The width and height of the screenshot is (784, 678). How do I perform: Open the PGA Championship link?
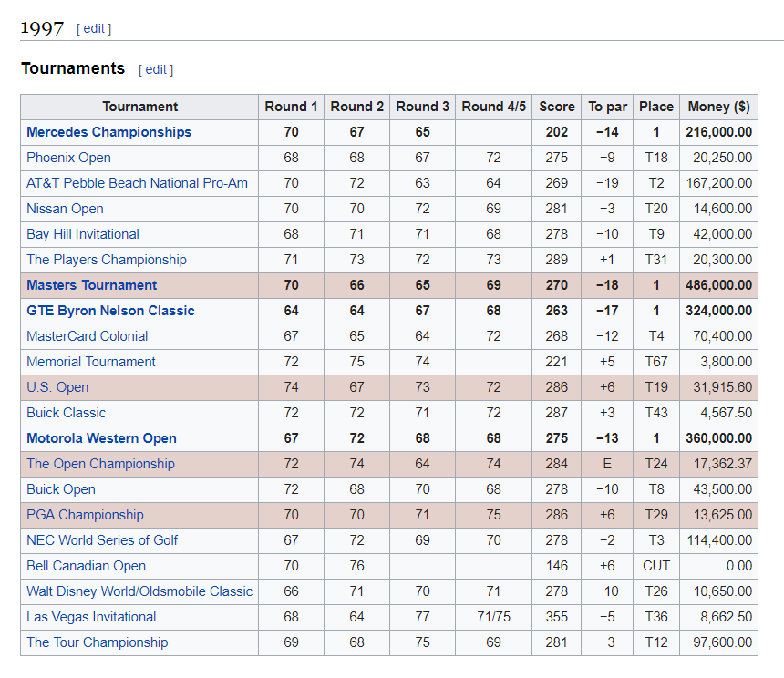(x=85, y=515)
